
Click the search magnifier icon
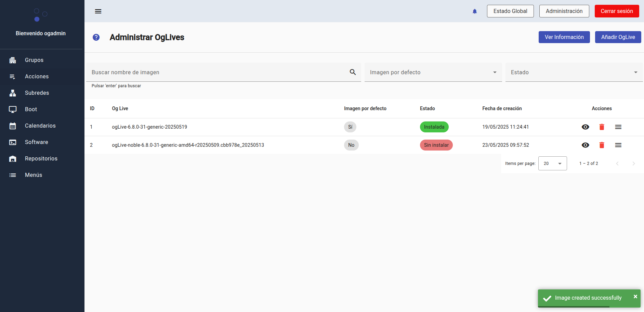coord(353,72)
